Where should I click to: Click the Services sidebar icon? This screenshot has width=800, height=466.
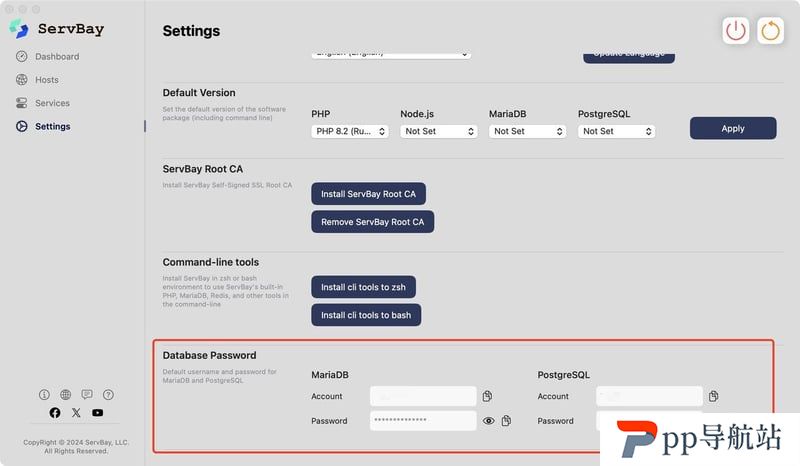21,103
